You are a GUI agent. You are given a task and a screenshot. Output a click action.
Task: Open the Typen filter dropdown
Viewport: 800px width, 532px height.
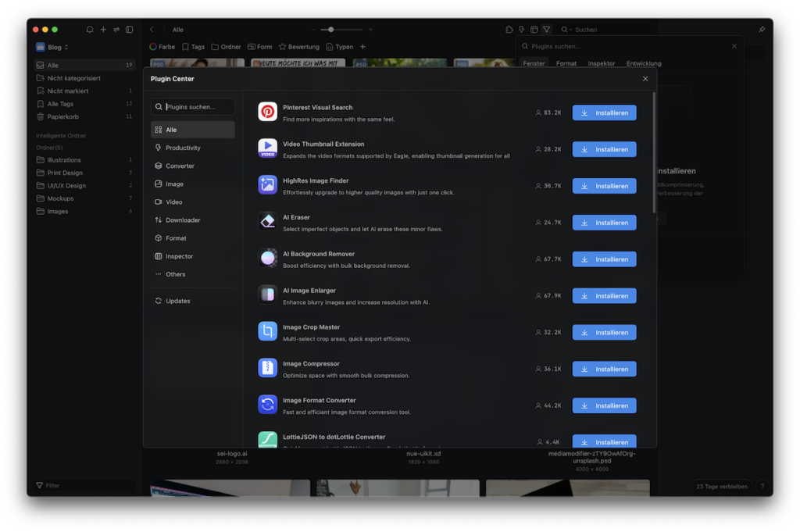point(339,47)
